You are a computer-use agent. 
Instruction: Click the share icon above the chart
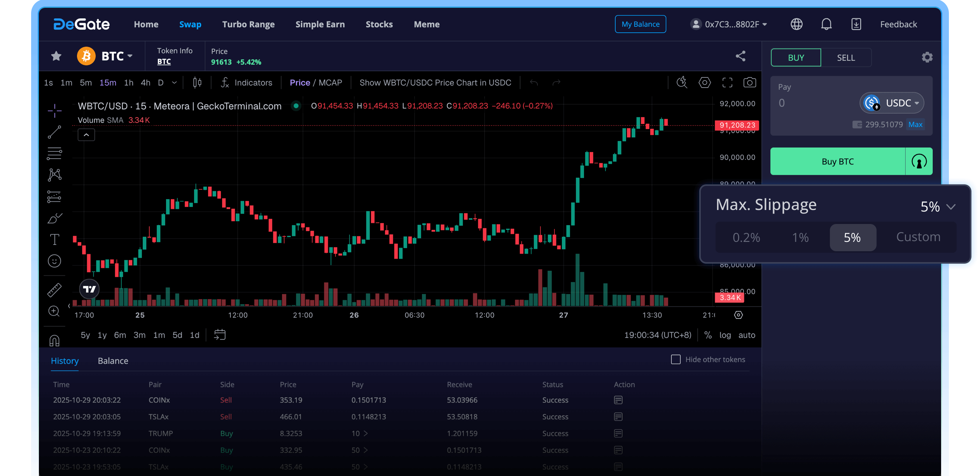coord(740,56)
